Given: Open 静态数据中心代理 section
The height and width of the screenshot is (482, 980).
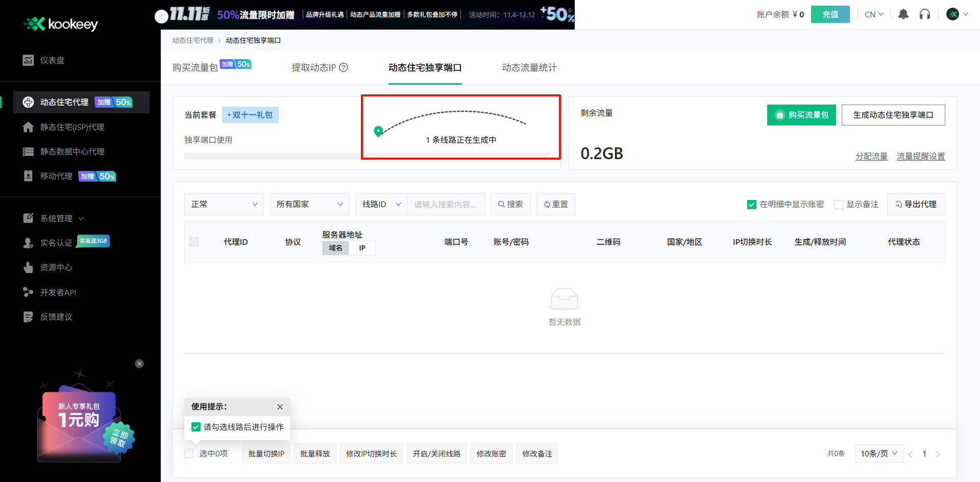Looking at the screenshot, I should pyautogui.click(x=72, y=151).
